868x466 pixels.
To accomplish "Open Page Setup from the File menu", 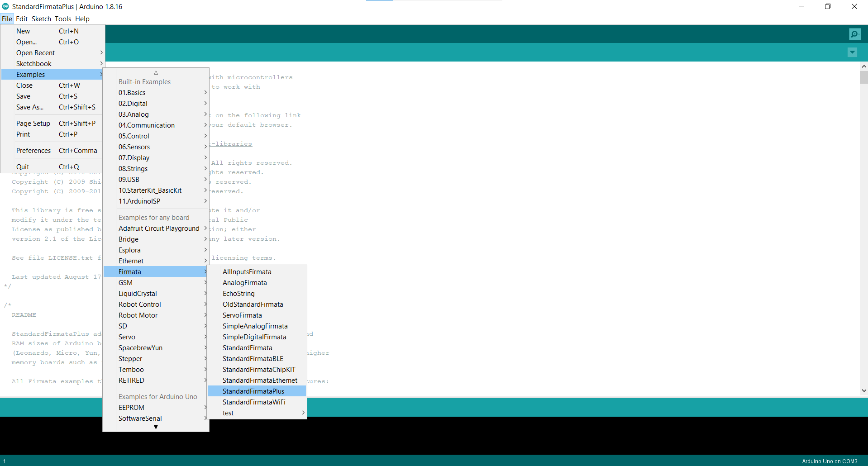I will (53, 124).
